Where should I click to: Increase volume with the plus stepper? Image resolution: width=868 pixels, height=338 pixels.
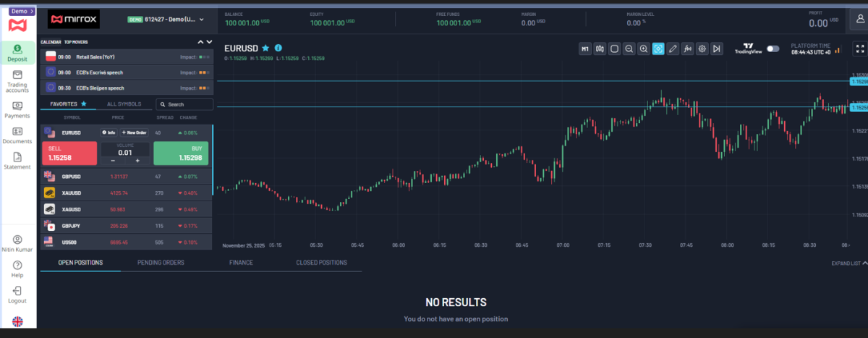pyautogui.click(x=137, y=160)
